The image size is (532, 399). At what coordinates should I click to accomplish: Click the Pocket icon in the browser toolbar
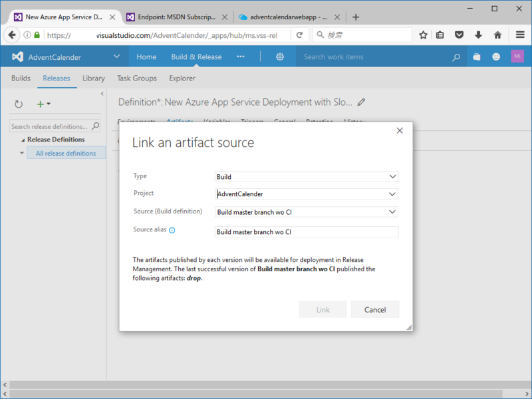[459, 35]
